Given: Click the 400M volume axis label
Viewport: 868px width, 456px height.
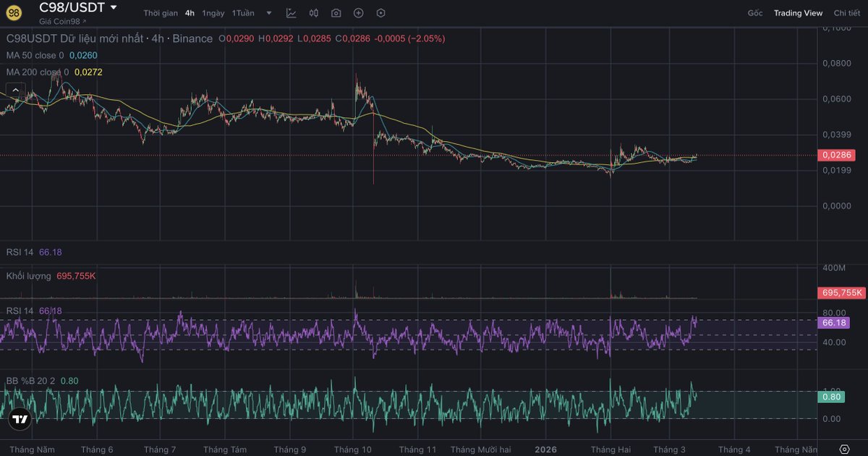Looking at the screenshot, I should pos(835,268).
